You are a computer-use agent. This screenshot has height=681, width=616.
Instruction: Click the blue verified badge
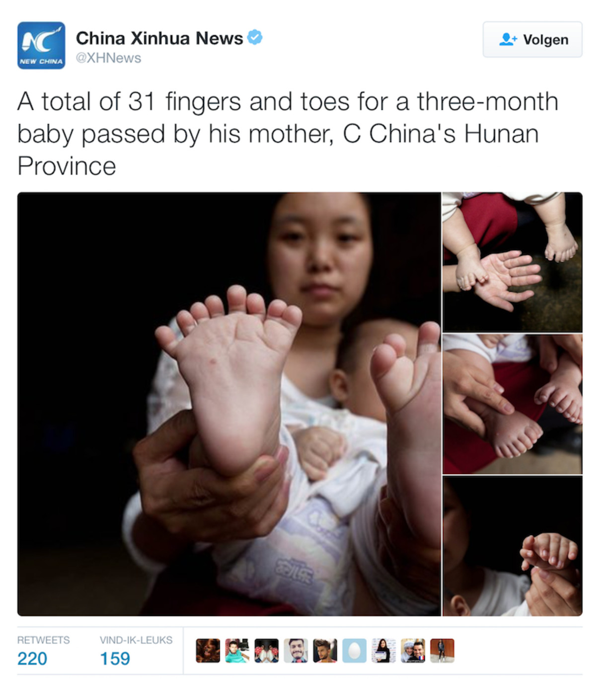pos(255,37)
